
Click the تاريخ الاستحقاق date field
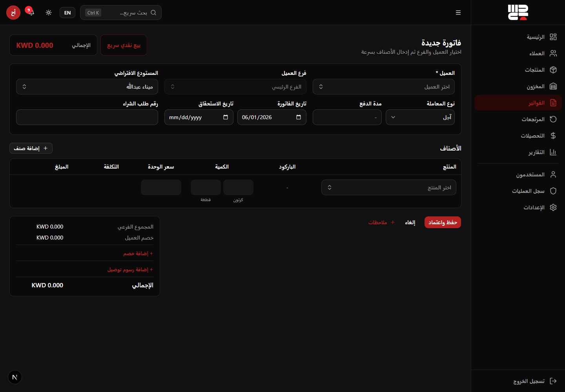tap(199, 117)
